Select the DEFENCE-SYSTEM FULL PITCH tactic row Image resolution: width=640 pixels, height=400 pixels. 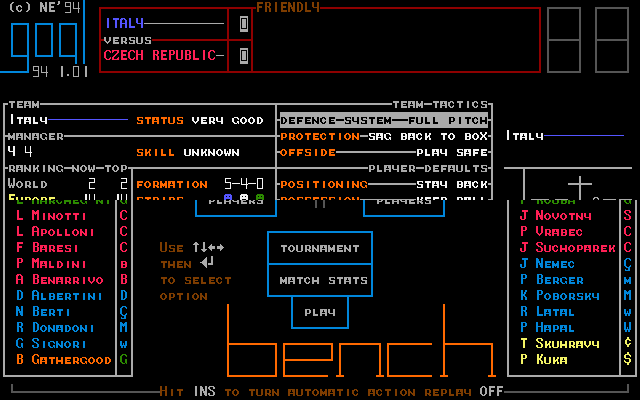click(x=384, y=120)
